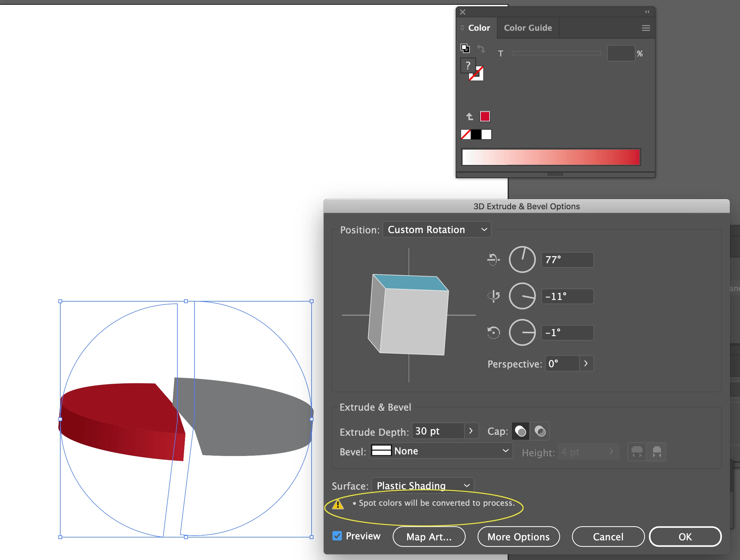Click the X axis rotation 77° field
The height and width of the screenshot is (560, 740).
[567, 260]
